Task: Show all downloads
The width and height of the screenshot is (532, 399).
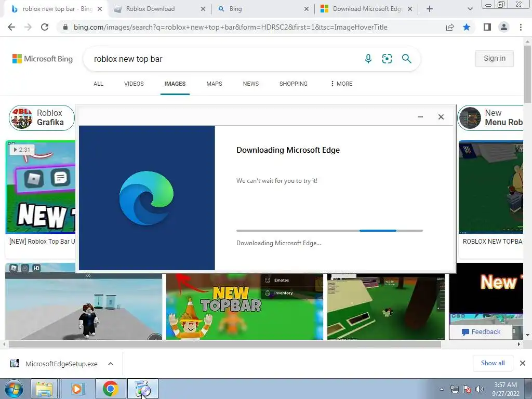Action: click(493, 363)
